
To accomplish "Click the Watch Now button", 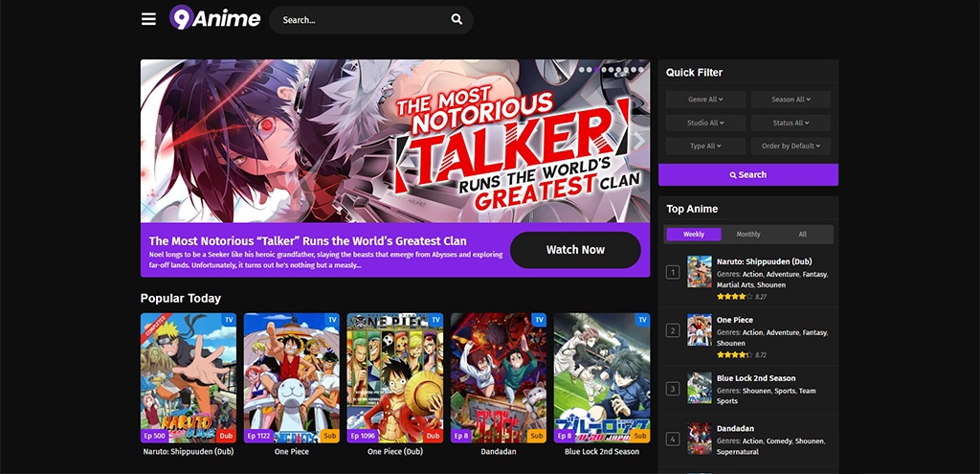I will click(575, 250).
